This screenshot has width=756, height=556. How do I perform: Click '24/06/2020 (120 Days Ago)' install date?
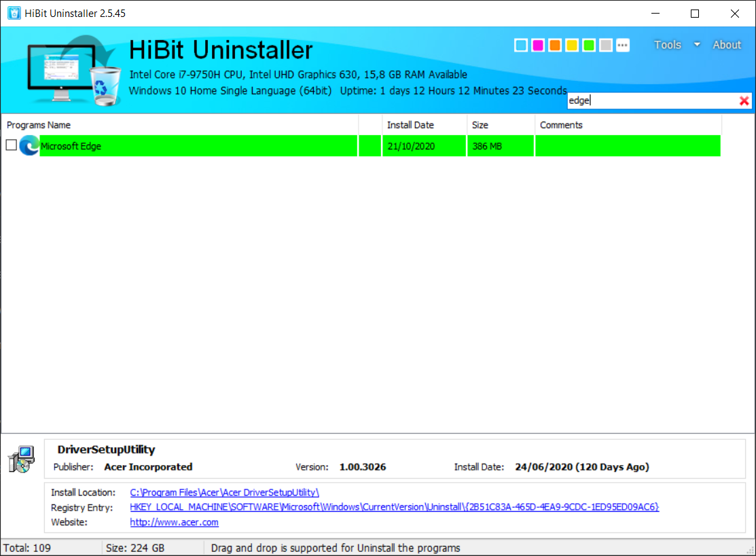pos(582,467)
